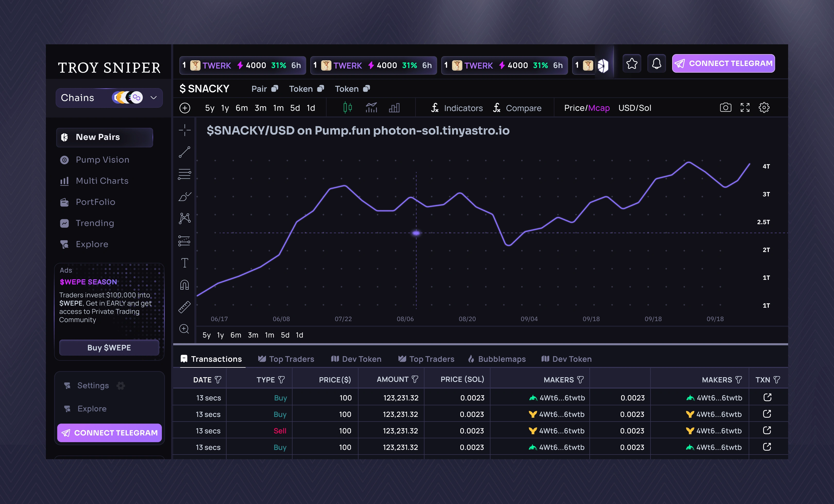Expand the Chains dropdown

(x=109, y=98)
